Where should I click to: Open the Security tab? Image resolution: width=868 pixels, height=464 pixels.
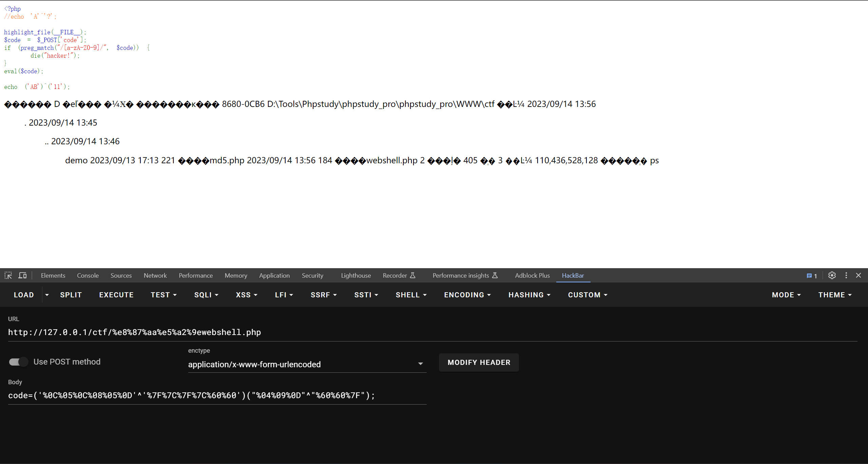312,275
